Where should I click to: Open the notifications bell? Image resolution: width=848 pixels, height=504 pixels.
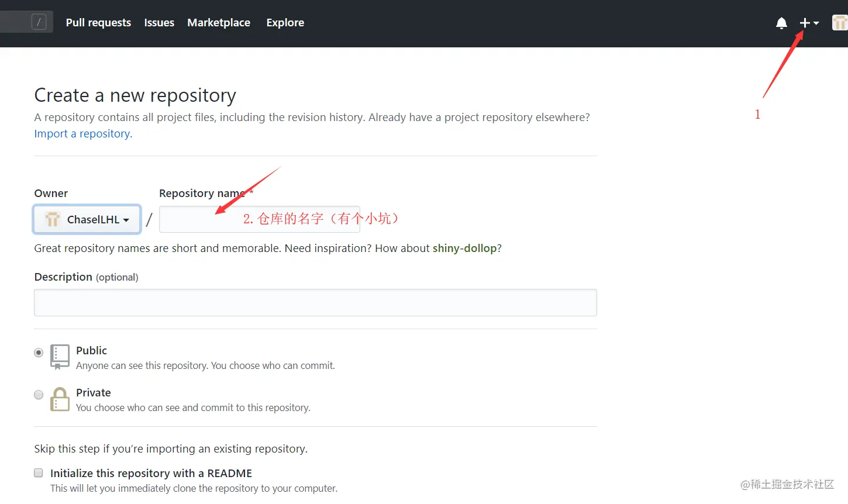click(781, 23)
